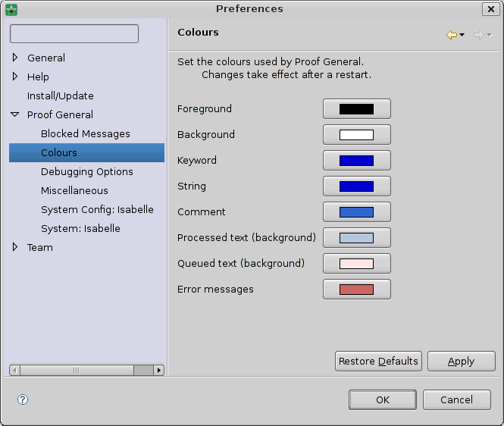Expand the General tree node

(15, 58)
